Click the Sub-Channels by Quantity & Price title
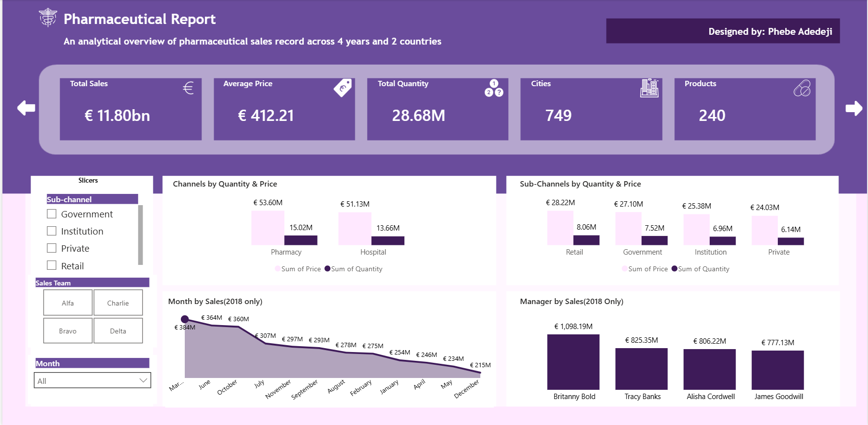Image resolution: width=868 pixels, height=425 pixels. pyautogui.click(x=580, y=184)
